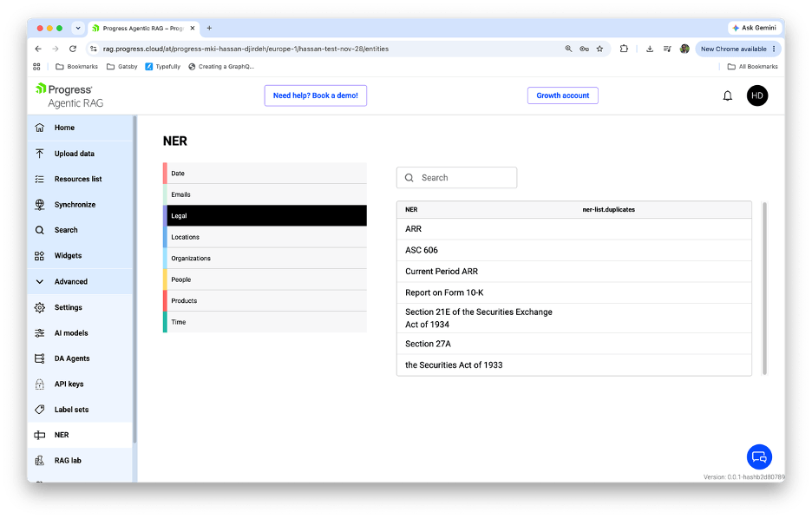
Task: Click the ARR entity row
Action: (x=573, y=229)
